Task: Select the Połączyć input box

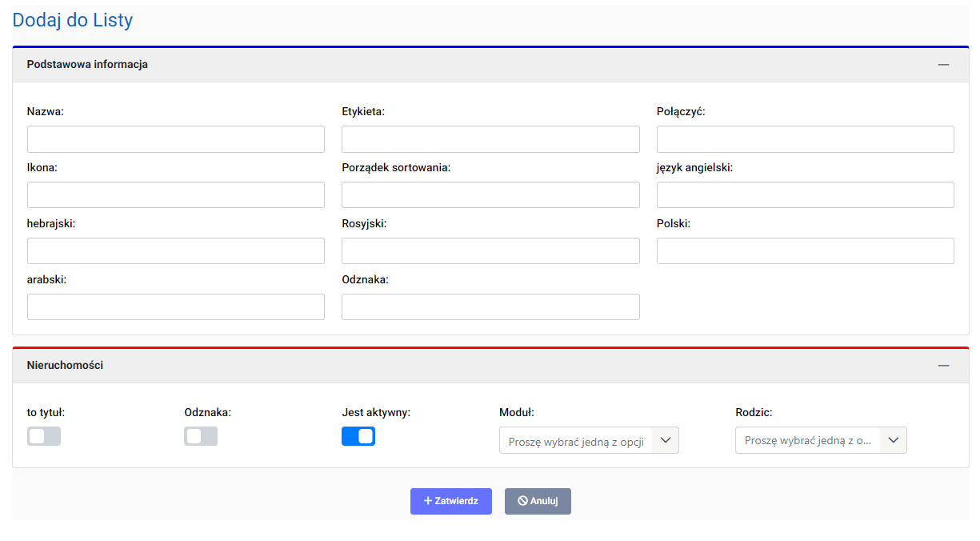Action: coord(805,139)
